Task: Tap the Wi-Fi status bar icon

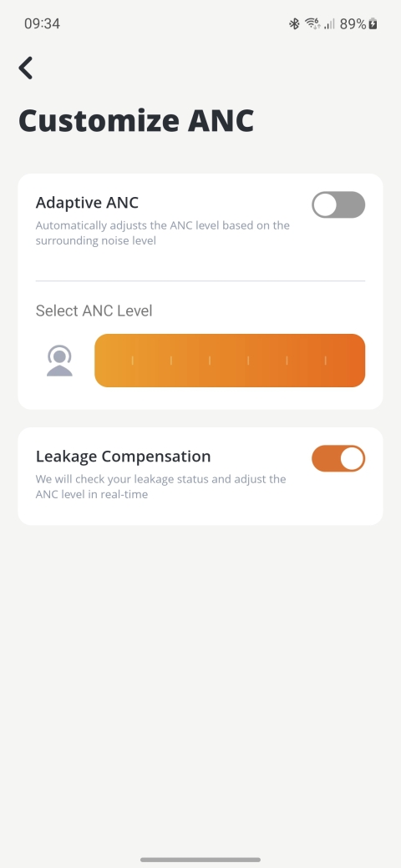Action: pyautogui.click(x=312, y=24)
